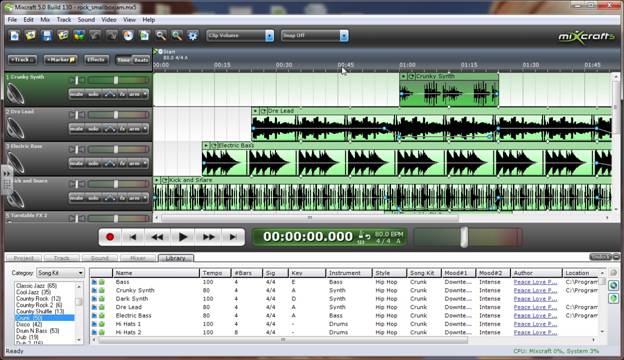
Task: Open Preferences with the gear icon
Action: tap(193, 36)
